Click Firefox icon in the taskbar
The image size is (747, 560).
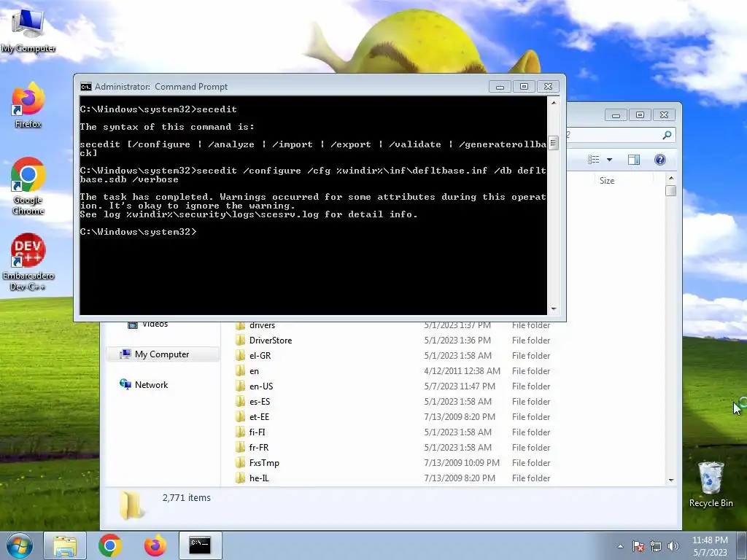(155, 545)
